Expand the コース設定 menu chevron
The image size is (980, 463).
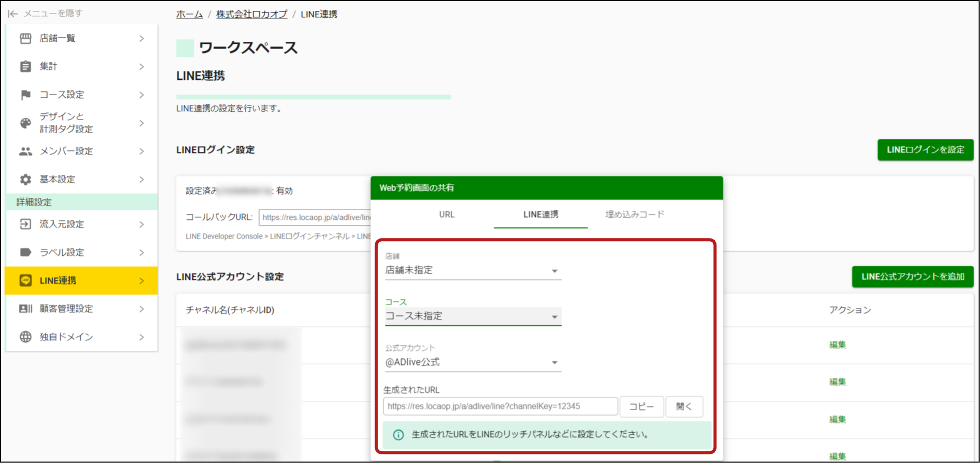point(141,94)
